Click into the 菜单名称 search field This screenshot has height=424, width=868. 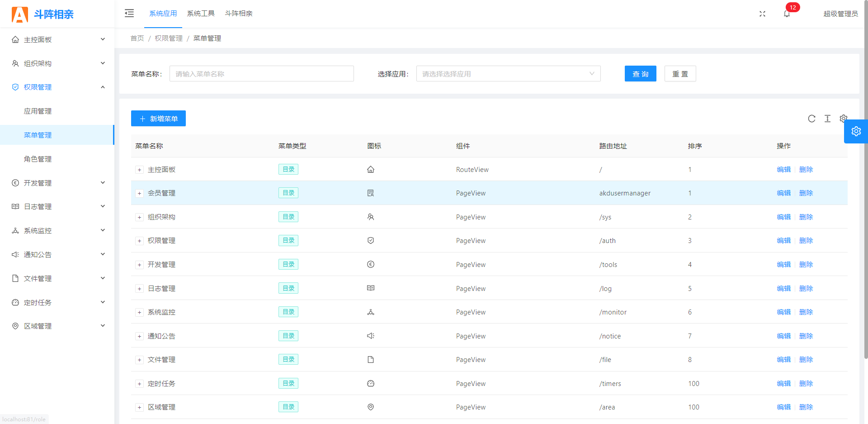(261, 74)
